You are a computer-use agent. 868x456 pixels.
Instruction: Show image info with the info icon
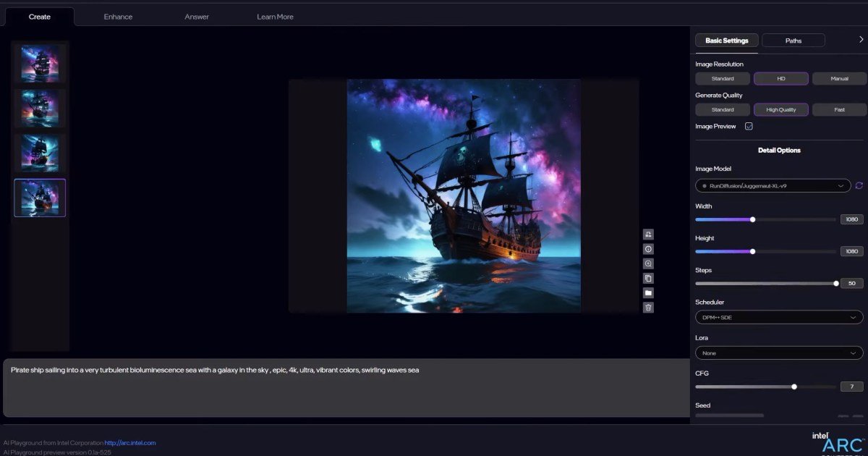click(648, 249)
